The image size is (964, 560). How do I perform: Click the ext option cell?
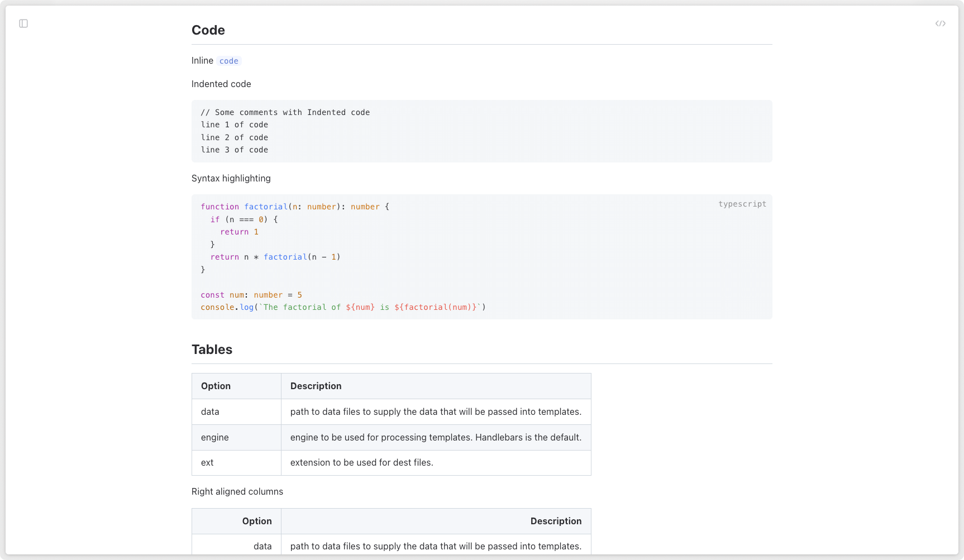pyautogui.click(x=237, y=462)
